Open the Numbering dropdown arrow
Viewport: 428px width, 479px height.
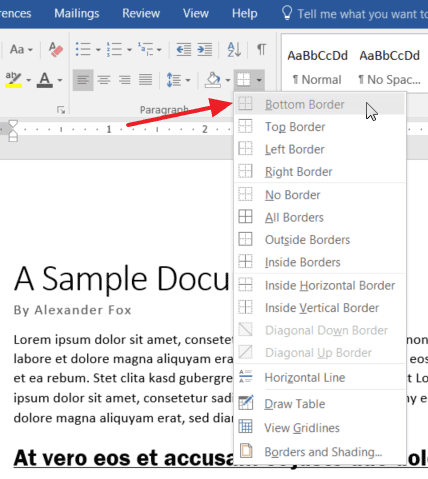[x=129, y=50]
